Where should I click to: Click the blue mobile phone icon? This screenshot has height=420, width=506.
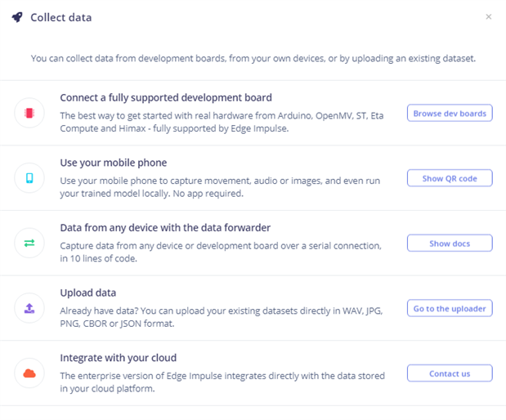coord(29,177)
